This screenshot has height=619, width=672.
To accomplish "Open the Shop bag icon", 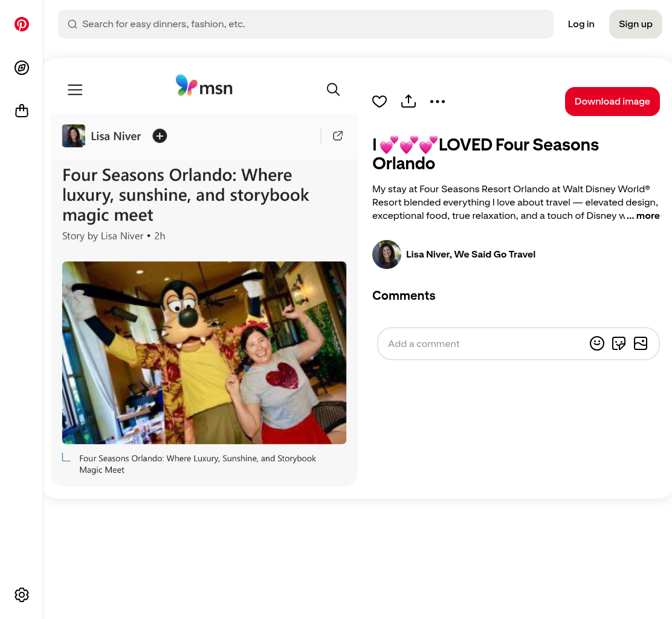I will [21, 111].
